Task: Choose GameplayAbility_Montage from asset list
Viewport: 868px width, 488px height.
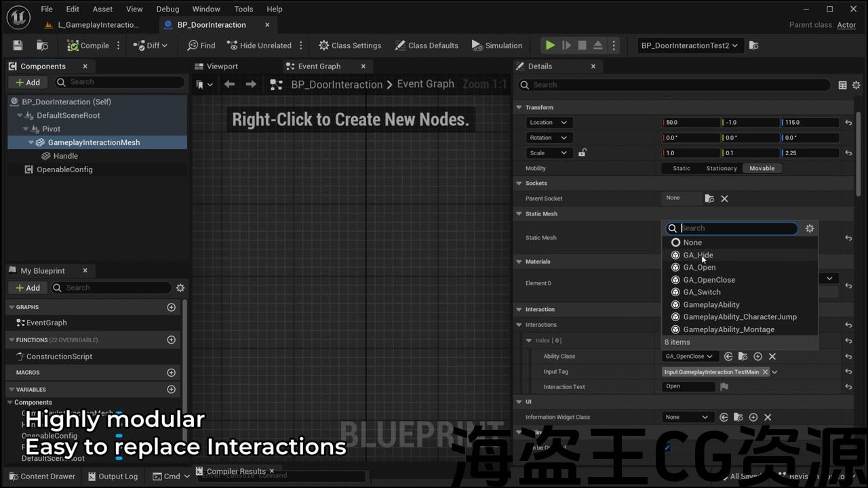Action: tap(740, 329)
